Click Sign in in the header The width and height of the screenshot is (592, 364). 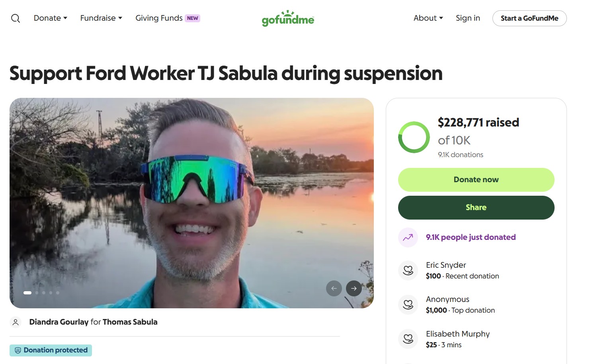click(468, 18)
